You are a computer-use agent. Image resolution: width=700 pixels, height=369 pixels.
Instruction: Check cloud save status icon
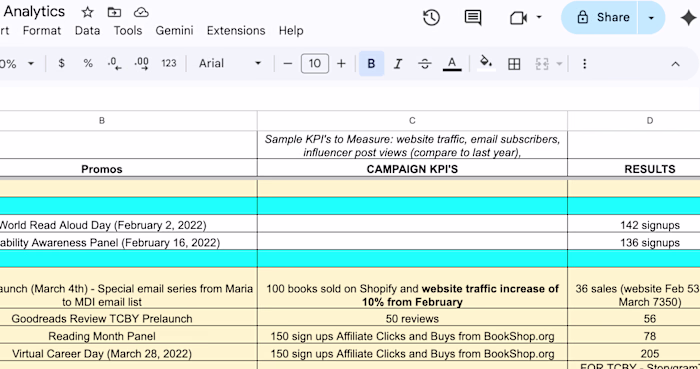pos(141,12)
